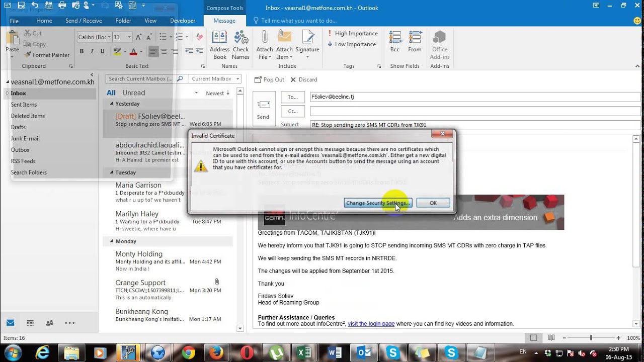Click the Subject input field
The height and width of the screenshot is (362, 644).
(475, 125)
